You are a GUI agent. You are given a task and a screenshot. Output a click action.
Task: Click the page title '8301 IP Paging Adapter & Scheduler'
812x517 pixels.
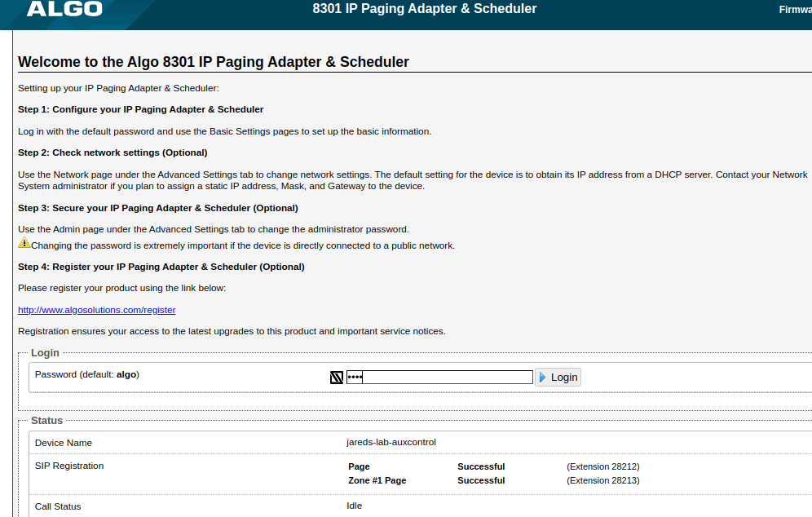pos(425,9)
